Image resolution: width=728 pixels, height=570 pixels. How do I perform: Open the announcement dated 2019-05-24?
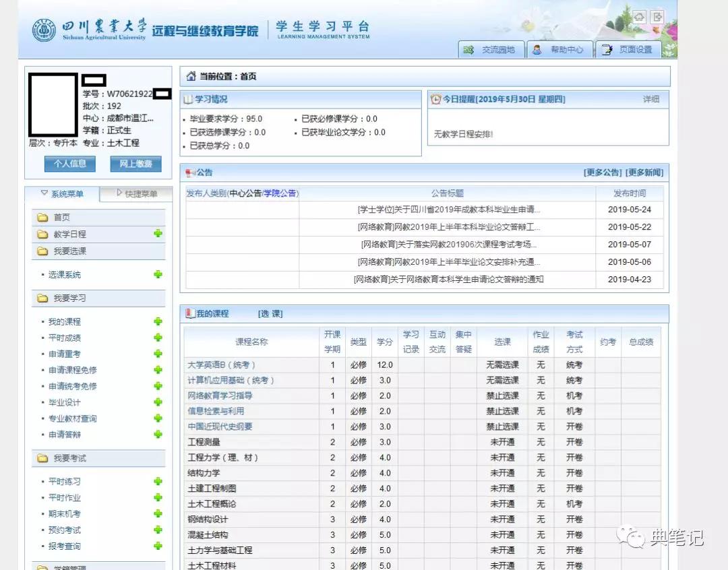[x=448, y=210]
